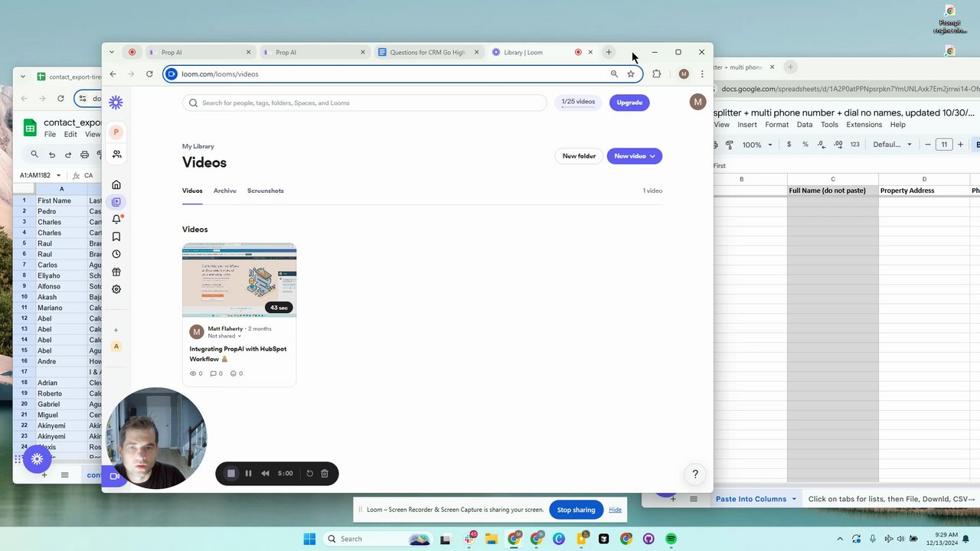Close the Library | Loom tab
The width and height of the screenshot is (980, 551).
tap(590, 52)
